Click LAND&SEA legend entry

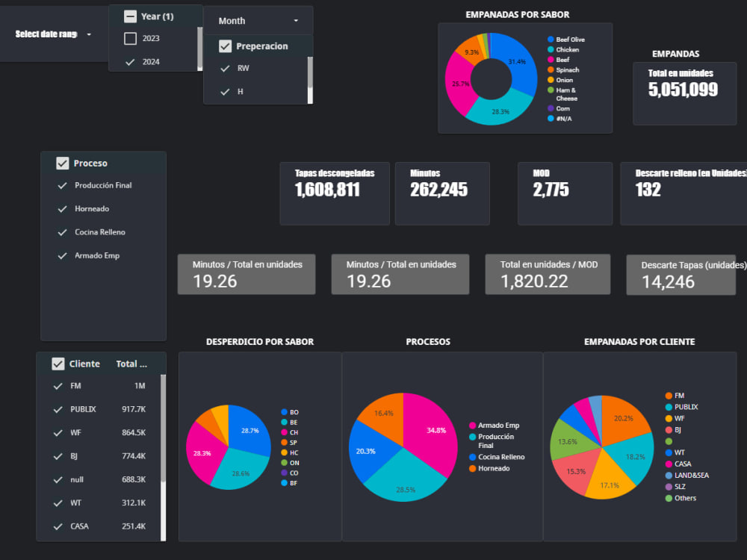pyautogui.click(x=687, y=475)
